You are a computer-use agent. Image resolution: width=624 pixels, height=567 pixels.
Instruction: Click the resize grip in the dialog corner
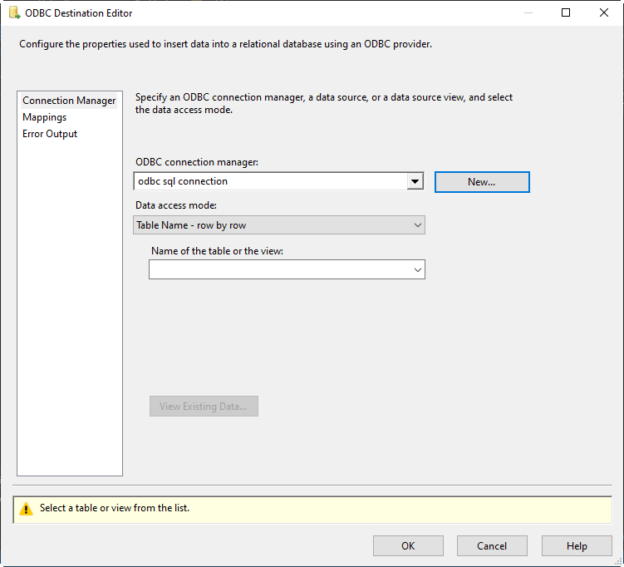pos(618,561)
